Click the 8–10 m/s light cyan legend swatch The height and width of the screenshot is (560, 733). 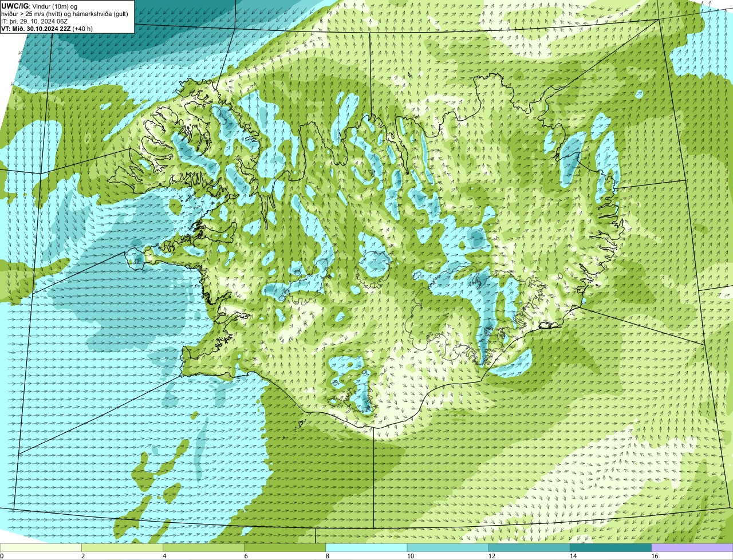click(366, 548)
